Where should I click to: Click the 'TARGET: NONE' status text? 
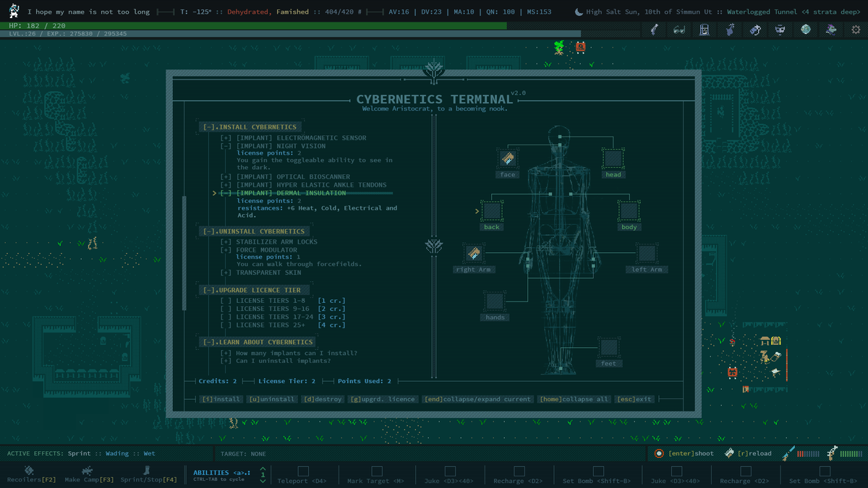[x=243, y=454]
